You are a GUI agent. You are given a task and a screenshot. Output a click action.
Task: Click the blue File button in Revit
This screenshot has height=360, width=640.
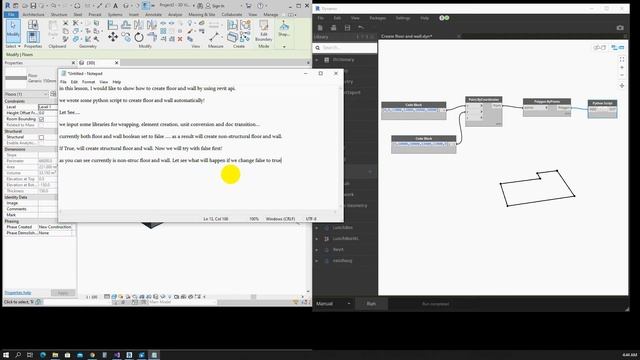[x=11, y=15]
